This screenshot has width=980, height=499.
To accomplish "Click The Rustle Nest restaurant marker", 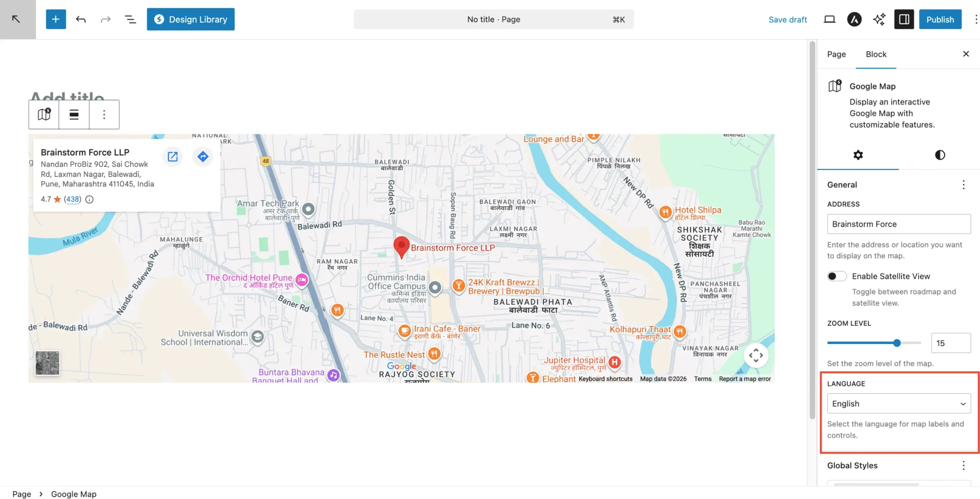I will (434, 354).
